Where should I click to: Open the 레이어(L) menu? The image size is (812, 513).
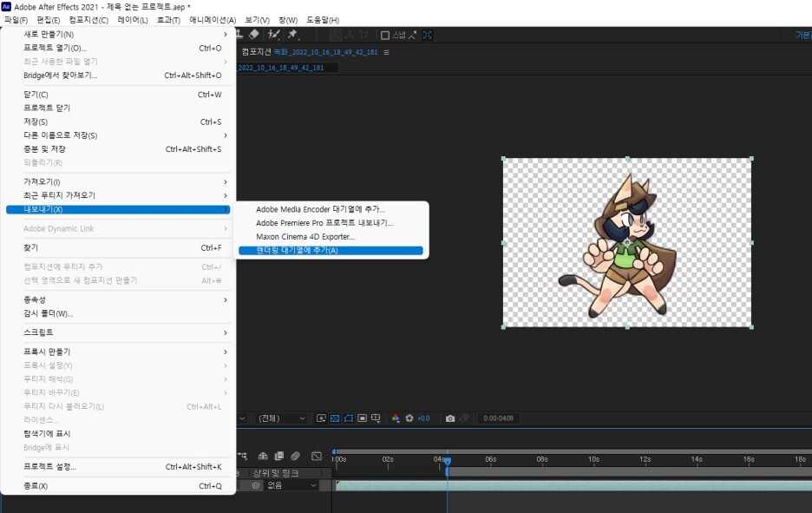[x=133, y=20]
